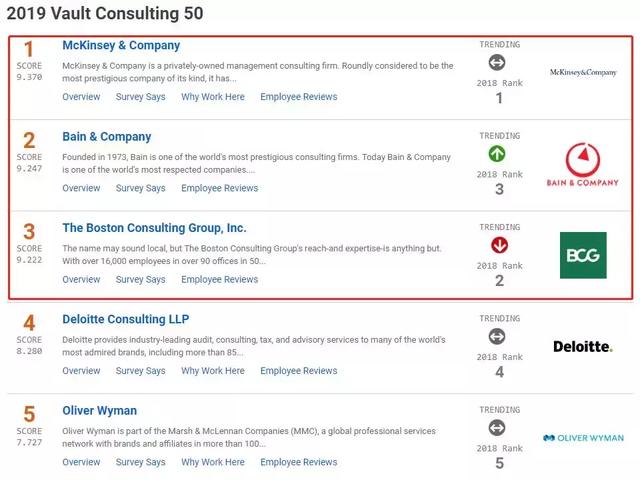This screenshot has height=480, width=640.
Task: Open McKinsey & Company title link
Action: click(121, 45)
